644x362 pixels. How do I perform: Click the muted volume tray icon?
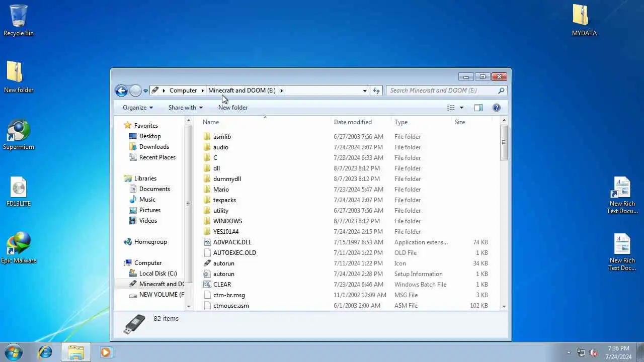click(x=593, y=352)
